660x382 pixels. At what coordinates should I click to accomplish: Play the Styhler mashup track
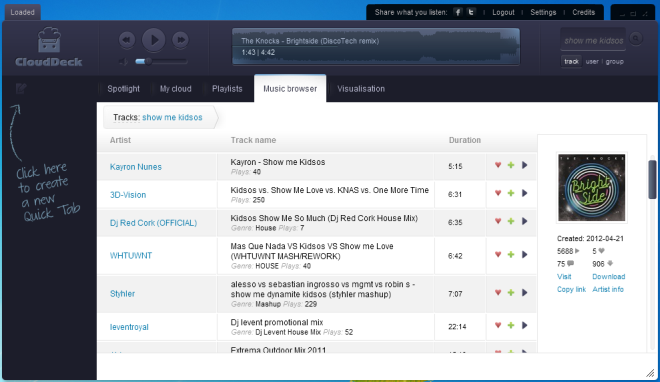(x=524, y=292)
